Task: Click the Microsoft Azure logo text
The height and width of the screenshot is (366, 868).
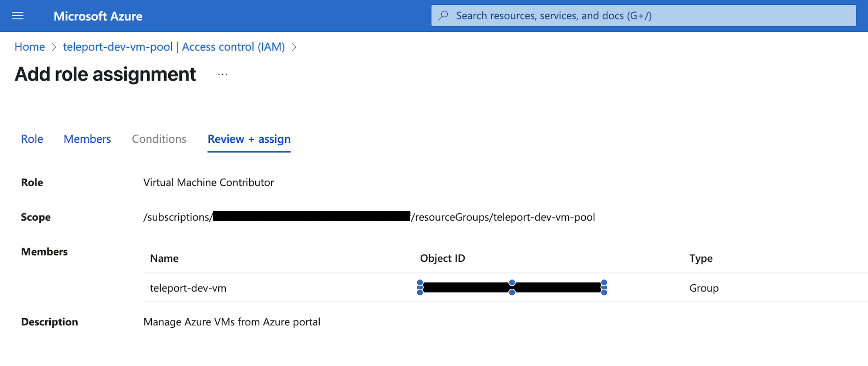Action: tap(98, 16)
